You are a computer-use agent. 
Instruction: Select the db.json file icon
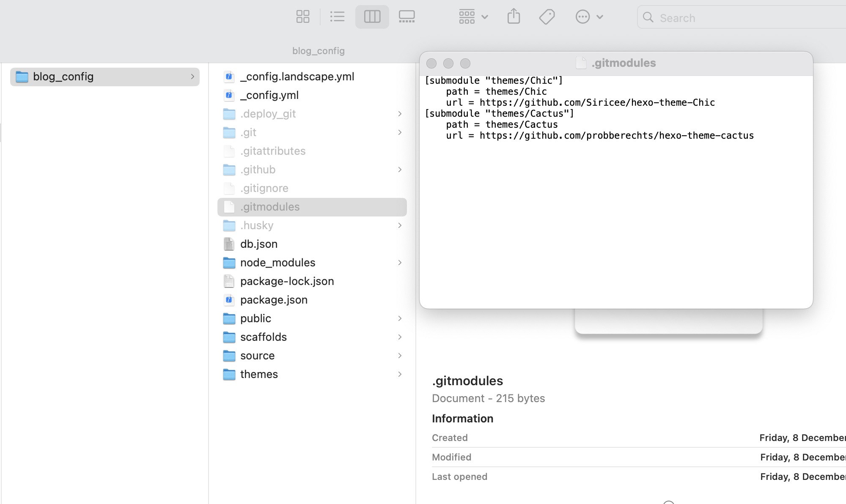click(229, 244)
